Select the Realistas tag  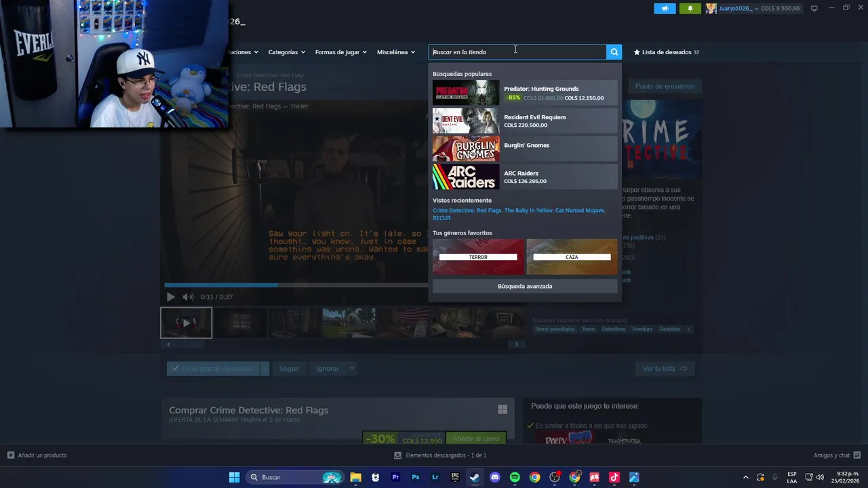(x=669, y=329)
